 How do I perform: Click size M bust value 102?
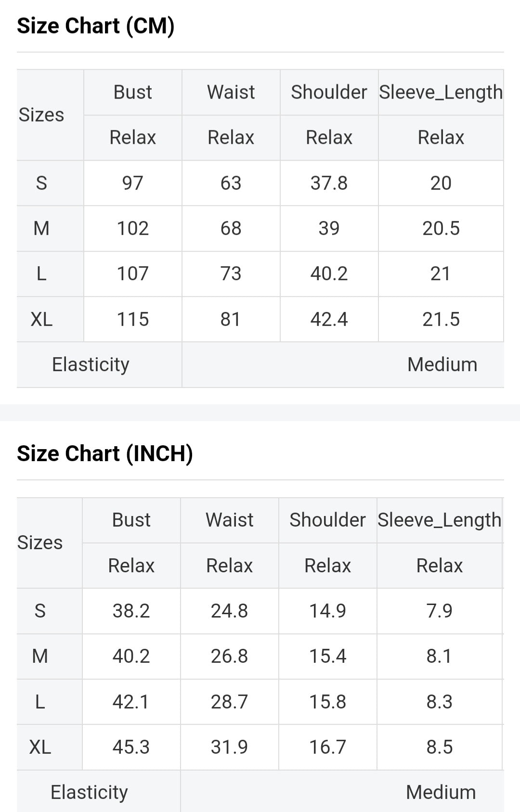tap(132, 228)
